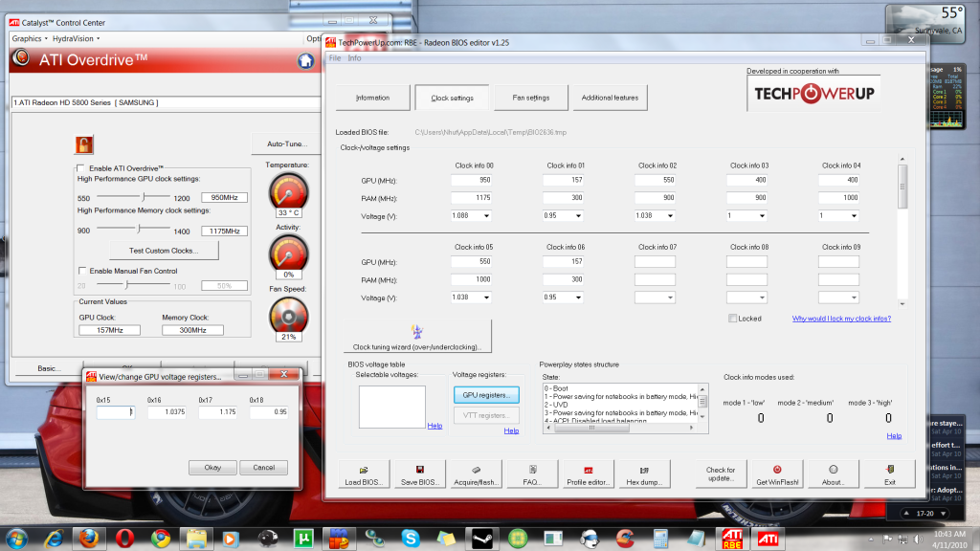This screenshot has width=980, height=551.
Task: Expand the Clock info 01 voltage dropdown
Action: [578, 216]
